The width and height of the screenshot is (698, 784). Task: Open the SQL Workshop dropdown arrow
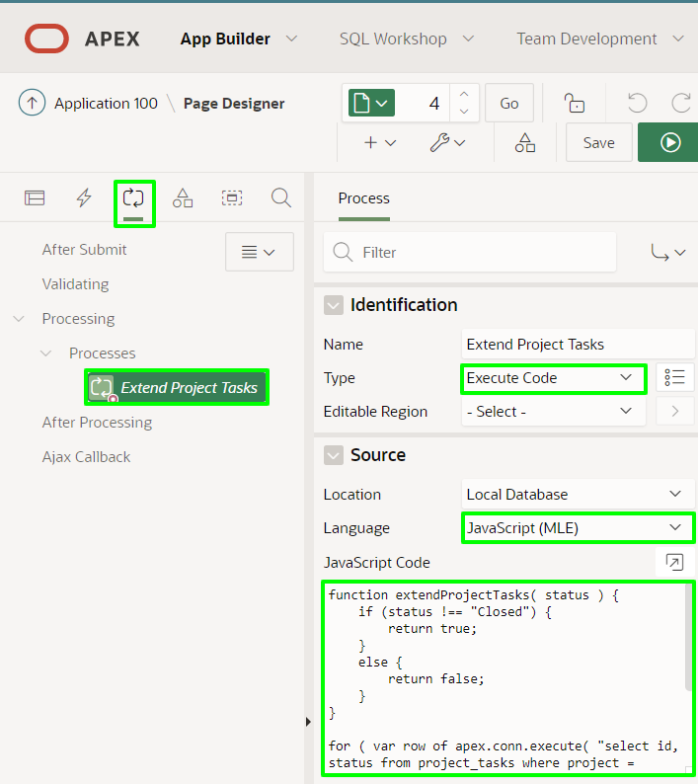click(x=469, y=39)
